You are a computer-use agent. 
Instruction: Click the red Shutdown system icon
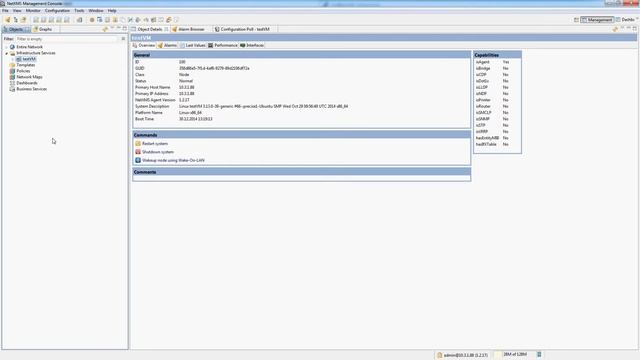138,152
